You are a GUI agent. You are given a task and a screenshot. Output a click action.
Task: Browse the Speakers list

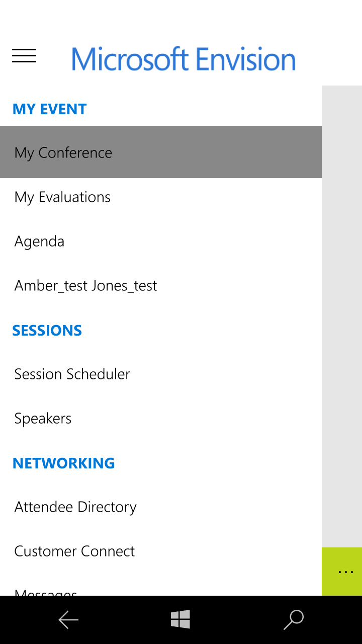pyautogui.click(x=43, y=418)
